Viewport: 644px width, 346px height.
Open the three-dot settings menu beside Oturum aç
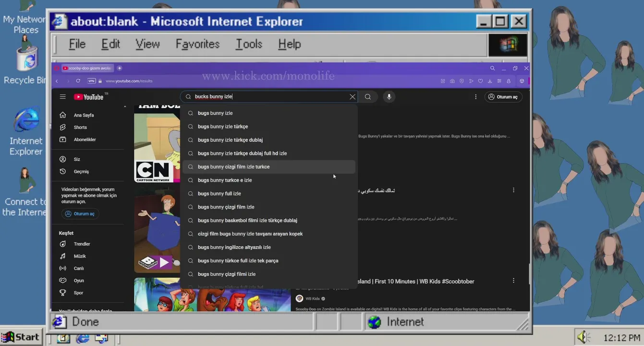click(476, 97)
